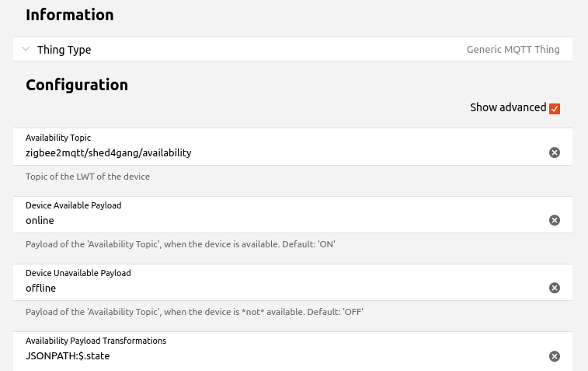Click the 'Availability Payload Transformations' caption
588x371 pixels.
click(x=96, y=341)
